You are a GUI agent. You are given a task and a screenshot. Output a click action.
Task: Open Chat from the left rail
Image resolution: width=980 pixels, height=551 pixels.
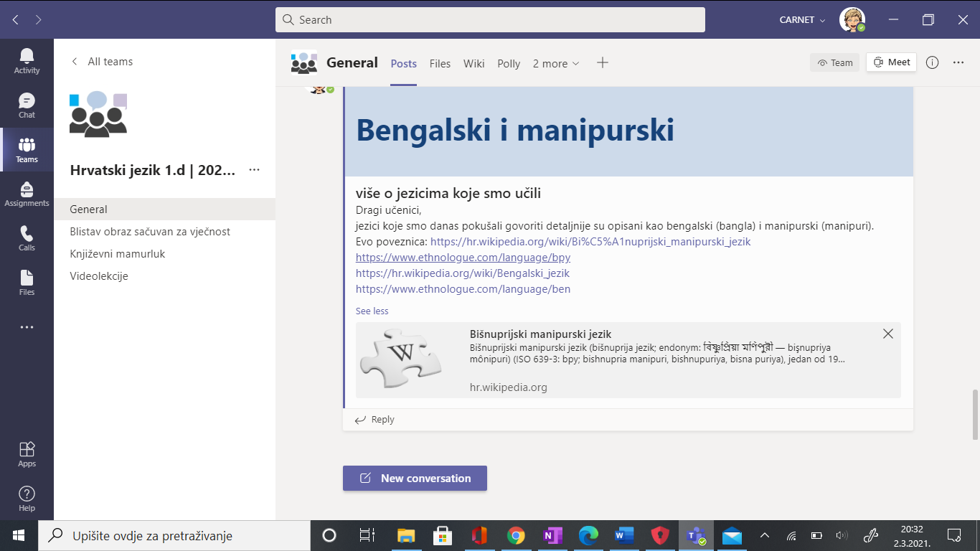point(27,105)
